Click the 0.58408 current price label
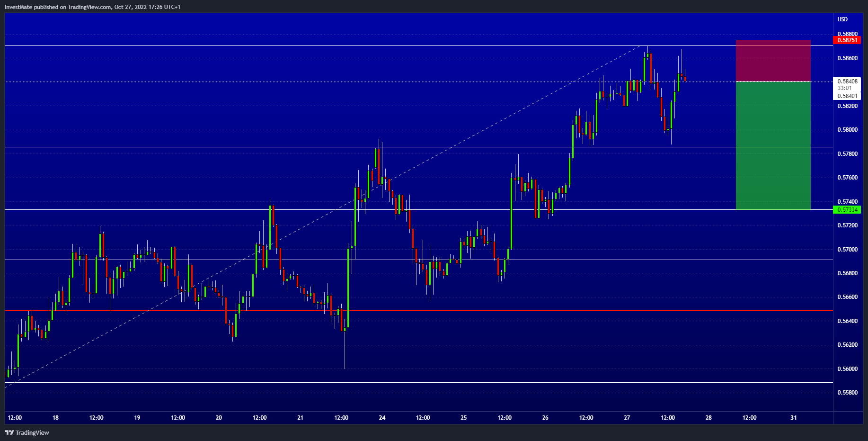The image size is (868, 441). click(847, 81)
